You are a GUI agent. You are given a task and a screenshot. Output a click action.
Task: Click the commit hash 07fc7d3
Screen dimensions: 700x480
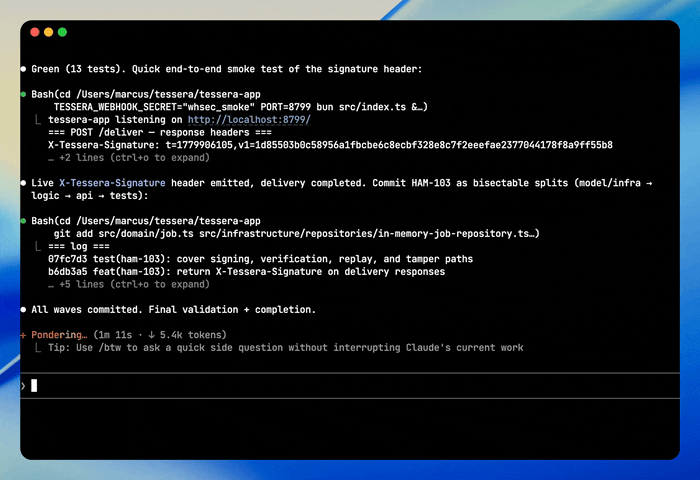tap(68, 259)
